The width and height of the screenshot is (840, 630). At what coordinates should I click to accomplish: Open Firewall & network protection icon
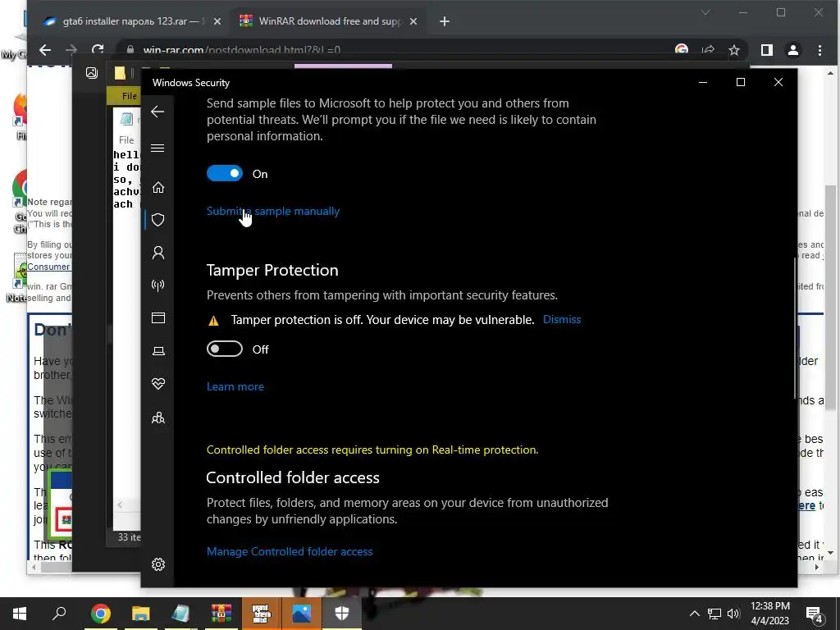point(158,285)
